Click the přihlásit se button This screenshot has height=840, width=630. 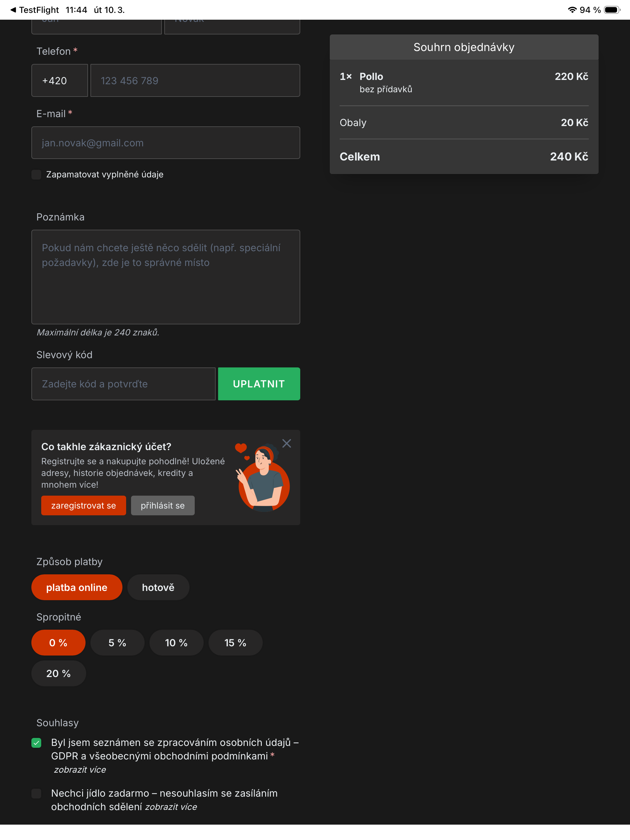click(163, 505)
